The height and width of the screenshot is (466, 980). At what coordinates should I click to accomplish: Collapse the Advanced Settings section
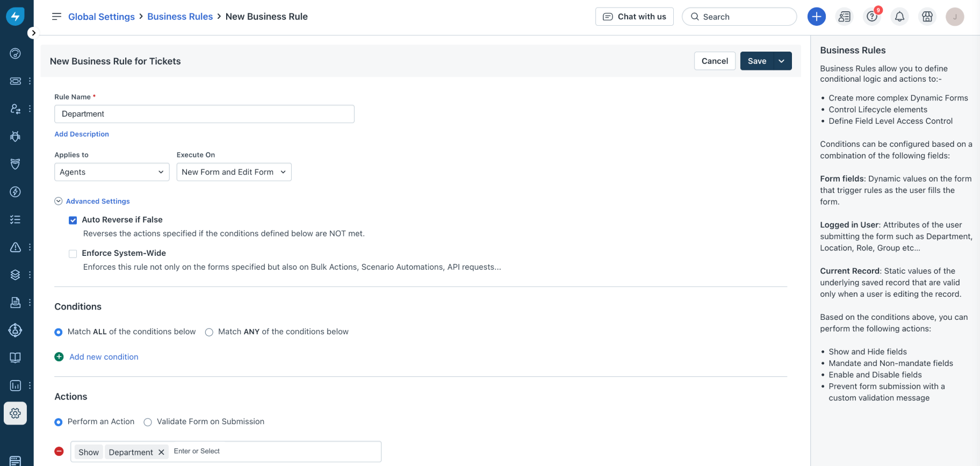click(59, 201)
